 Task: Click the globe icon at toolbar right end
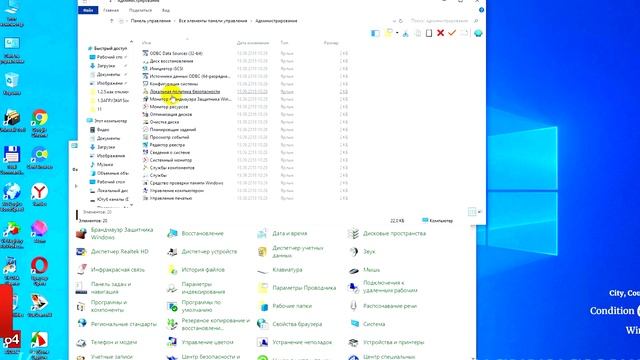(x=478, y=33)
